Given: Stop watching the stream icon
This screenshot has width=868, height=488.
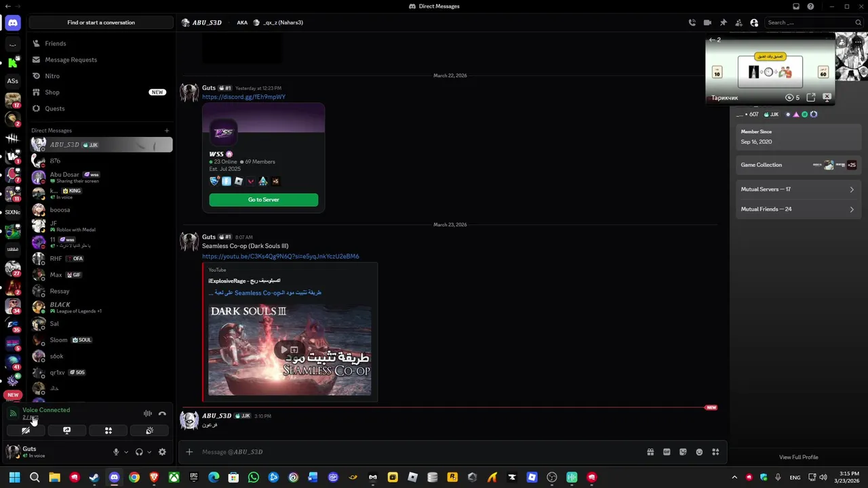Looking at the screenshot, I should click(827, 98).
